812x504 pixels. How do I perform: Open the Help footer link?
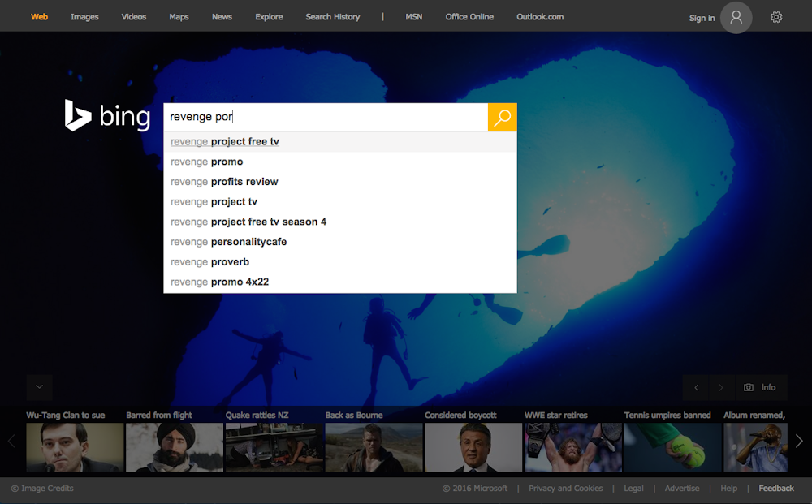click(x=728, y=488)
